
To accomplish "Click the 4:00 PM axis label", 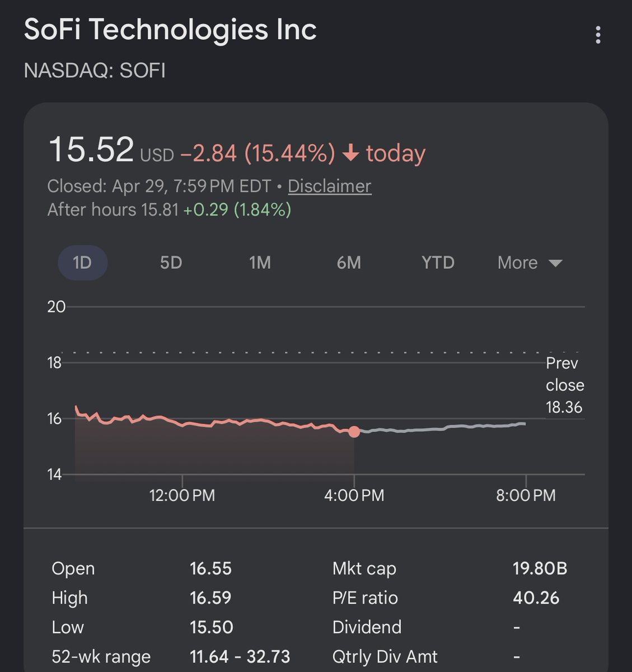I will click(x=354, y=496).
